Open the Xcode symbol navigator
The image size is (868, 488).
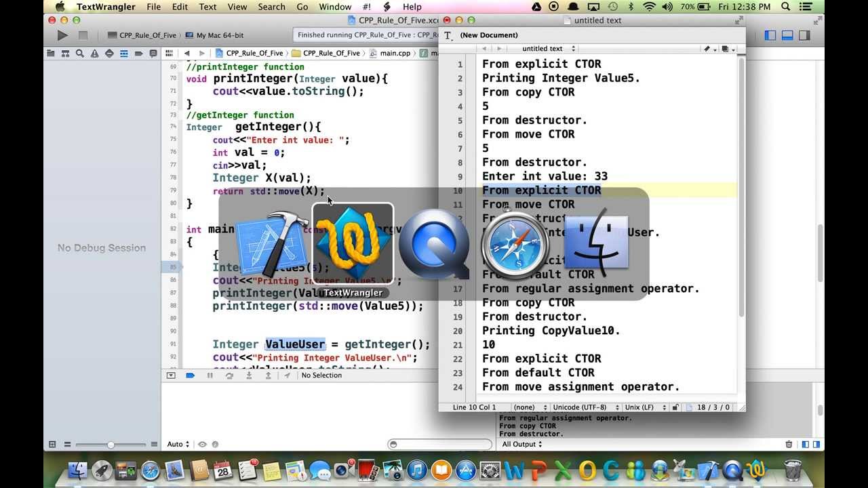(x=65, y=53)
